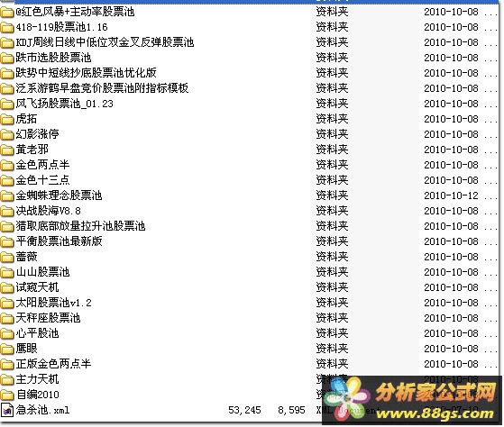Select the name 泛系游鹤早盘竞价股票池附指标模板
The width and height of the screenshot is (504, 427).
(x=102, y=88)
